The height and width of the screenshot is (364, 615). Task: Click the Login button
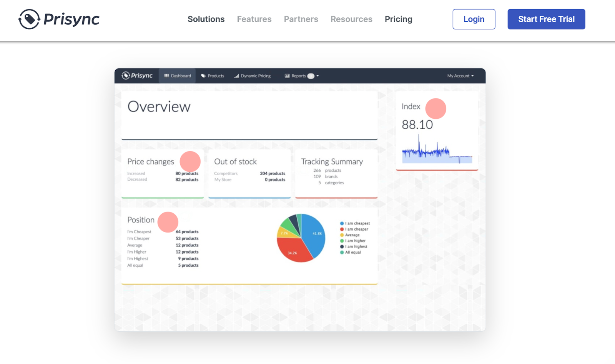click(x=474, y=19)
